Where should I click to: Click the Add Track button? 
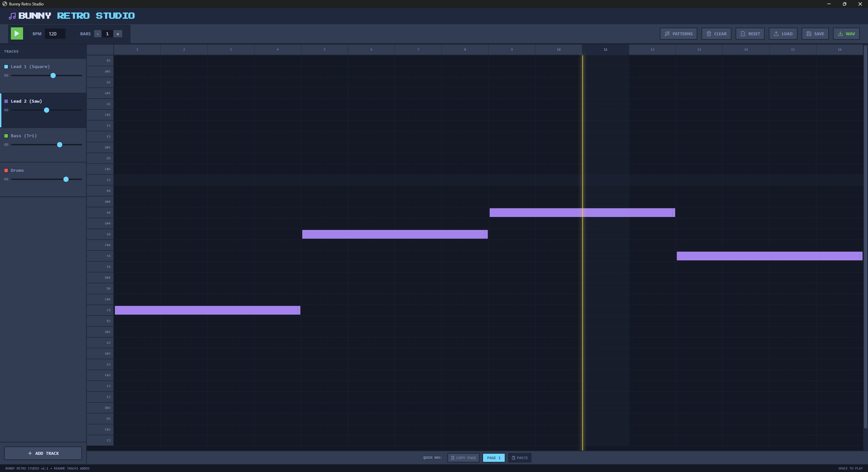(x=43, y=453)
